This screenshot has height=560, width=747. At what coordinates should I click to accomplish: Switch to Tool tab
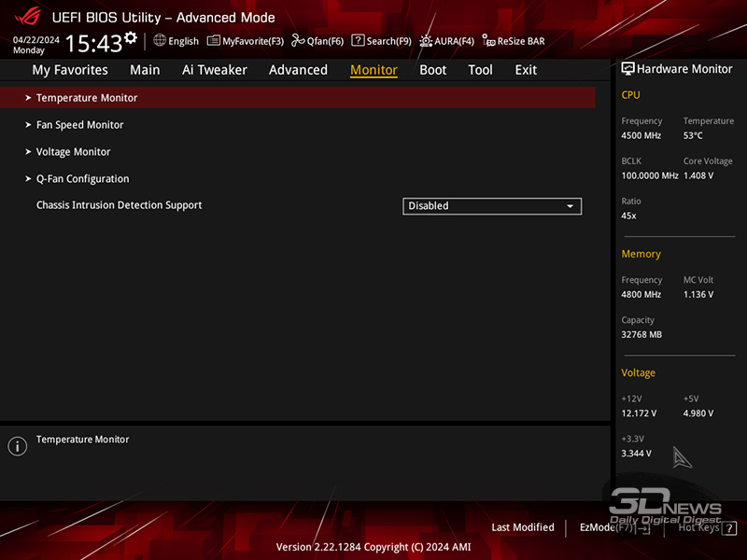click(480, 70)
